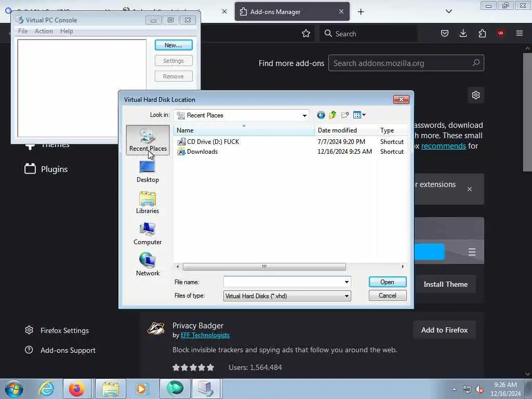Image resolution: width=532 pixels, height=399 pixels.
Task: Expand the Look in dropdown
Action: coord(304,116)
